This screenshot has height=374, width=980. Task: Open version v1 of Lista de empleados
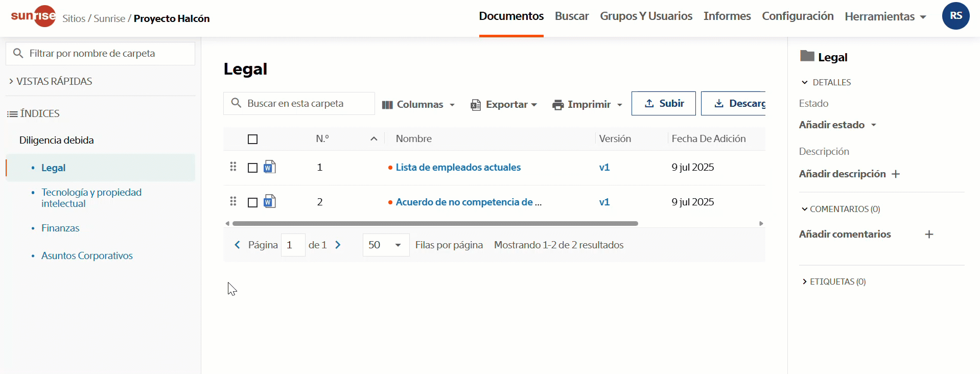604,167
